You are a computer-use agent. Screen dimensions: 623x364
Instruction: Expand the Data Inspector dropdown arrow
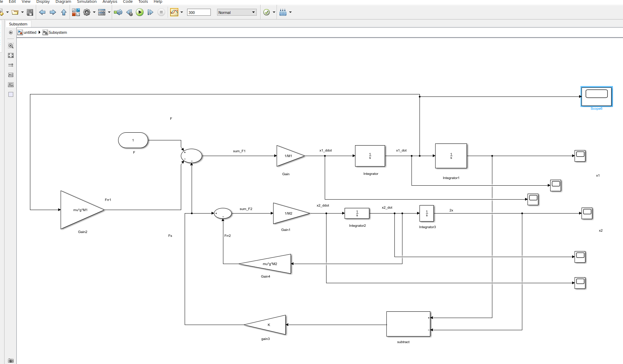[x=182, y=13]
